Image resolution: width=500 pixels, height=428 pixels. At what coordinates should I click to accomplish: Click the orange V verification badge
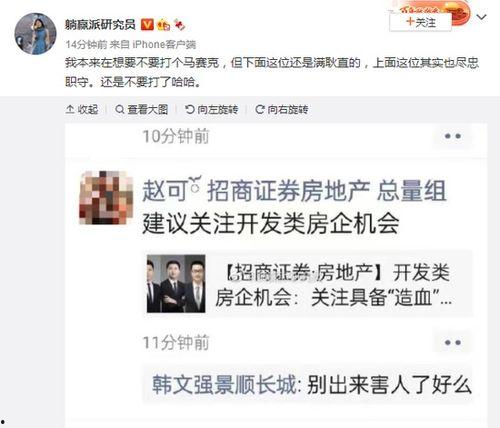(147, 25)
